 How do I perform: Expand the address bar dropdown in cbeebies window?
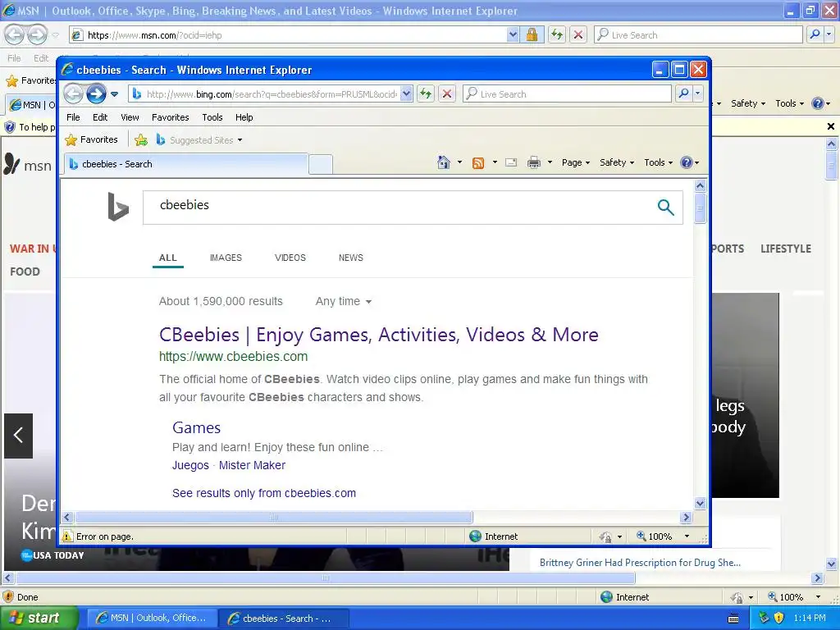[407, 94]
